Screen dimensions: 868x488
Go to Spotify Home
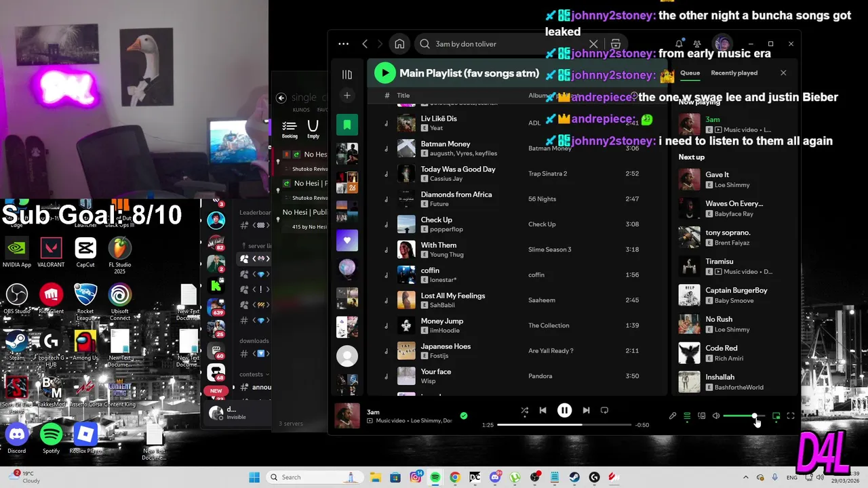pyautogui.click(x=399, y=44)
